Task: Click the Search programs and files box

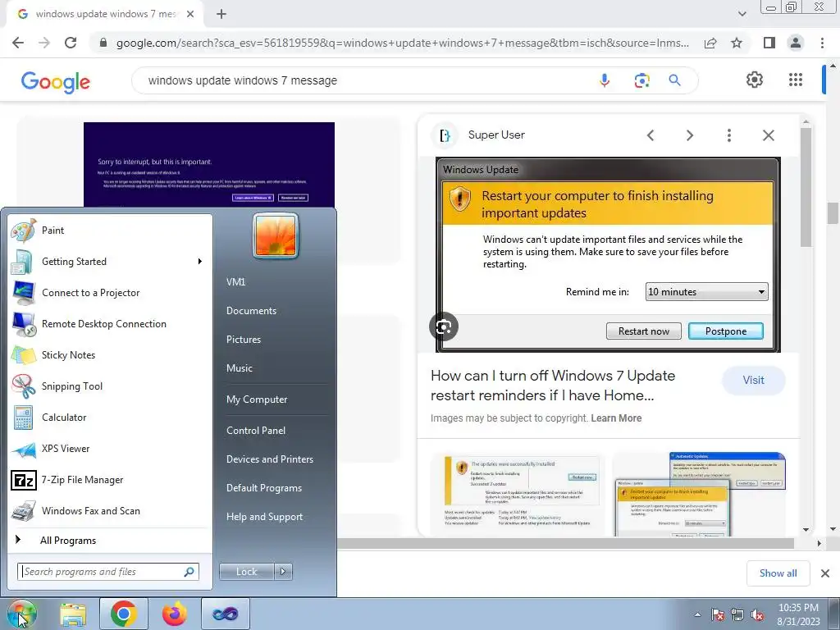Action: click(x=108, y=572)
